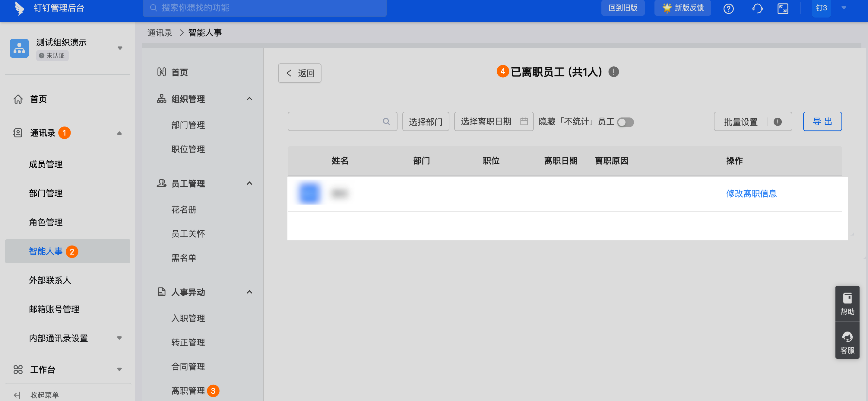Click the info icon inside 批量设置

coord(777,122)
